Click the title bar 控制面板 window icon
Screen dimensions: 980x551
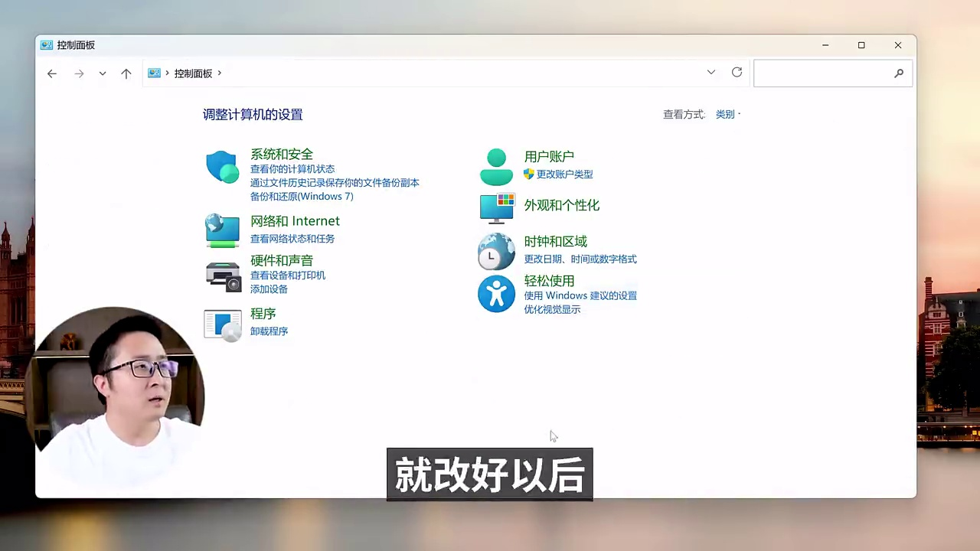click(x=47, y=45)
